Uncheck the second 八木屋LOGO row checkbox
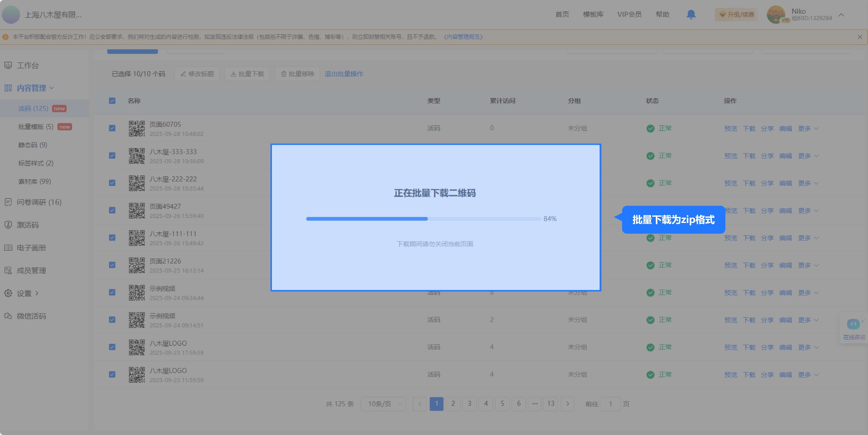 pyautogui.click(x=112, y=374)
